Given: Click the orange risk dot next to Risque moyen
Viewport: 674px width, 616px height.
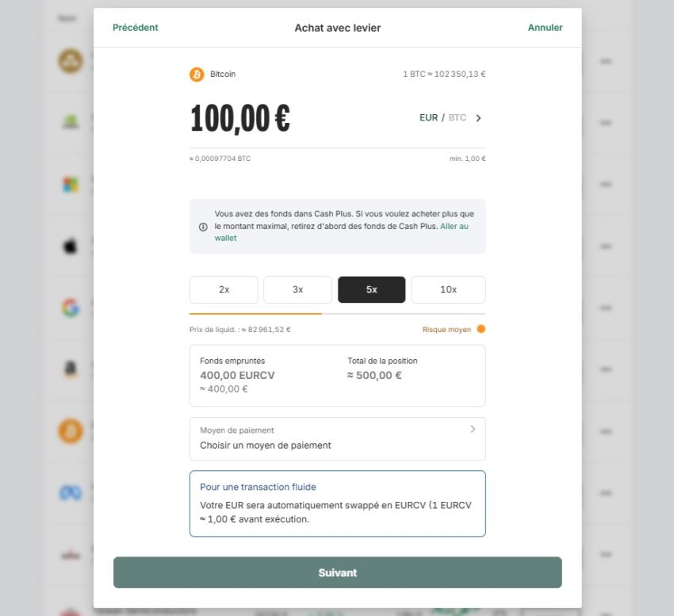Looking at the screenshot, I should point(481,328).
